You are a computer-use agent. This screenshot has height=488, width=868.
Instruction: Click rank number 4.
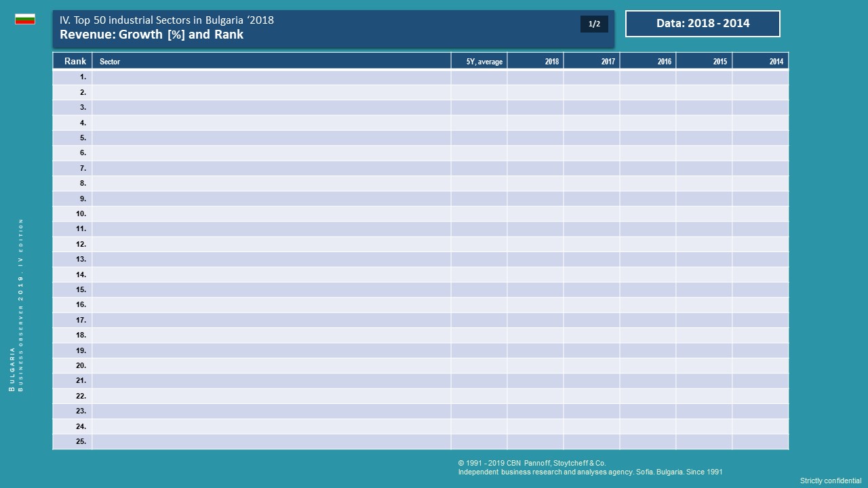coord(83,123)
